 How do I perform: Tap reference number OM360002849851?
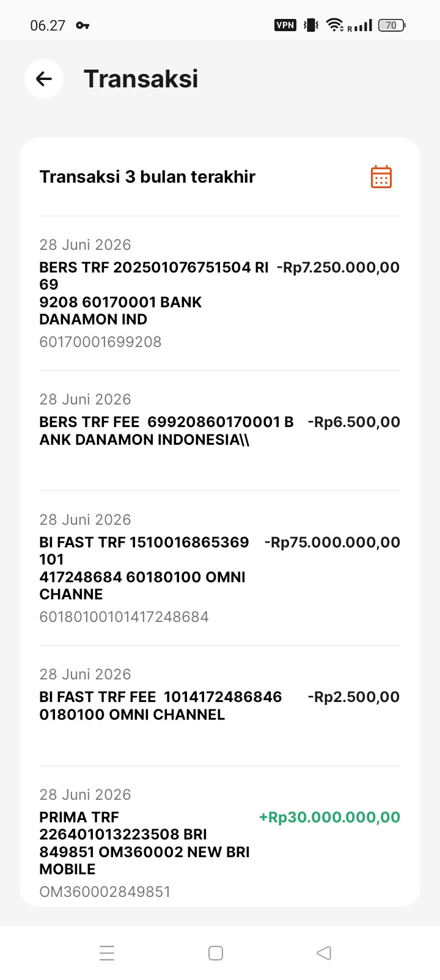pos(105,891)
